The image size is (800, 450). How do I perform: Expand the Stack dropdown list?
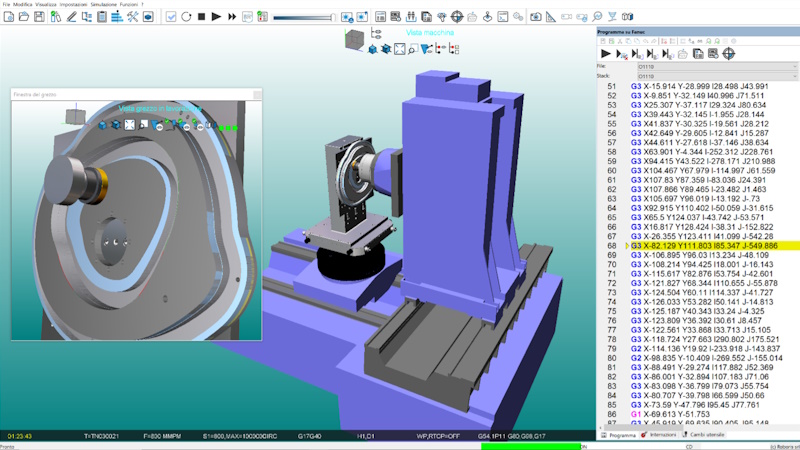(716, 75)
